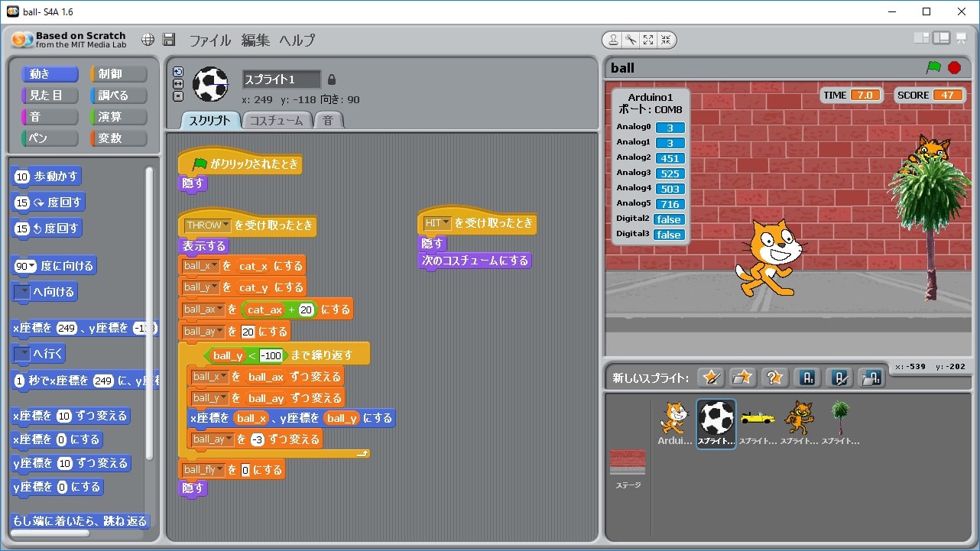This screenshot has width=980, height=551.
Task: Select the 制御 (Control) block category
Action: pos(118,74)
